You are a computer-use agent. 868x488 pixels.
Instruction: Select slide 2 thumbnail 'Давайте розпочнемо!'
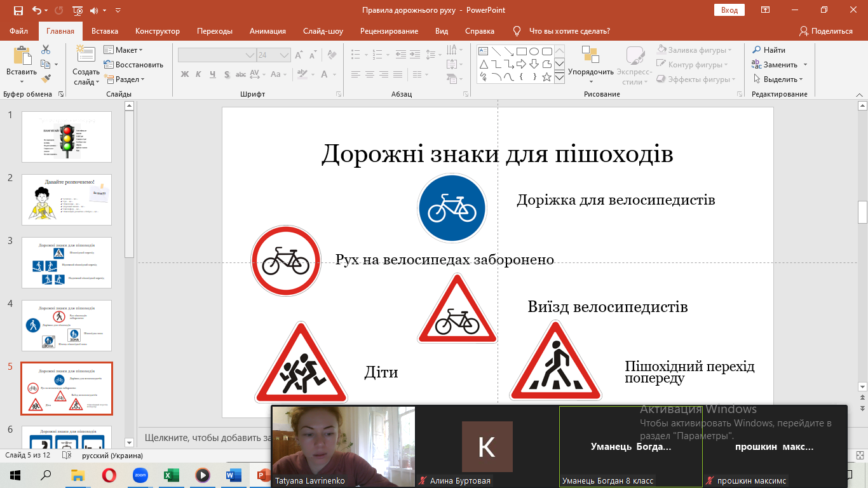point(67,200)
